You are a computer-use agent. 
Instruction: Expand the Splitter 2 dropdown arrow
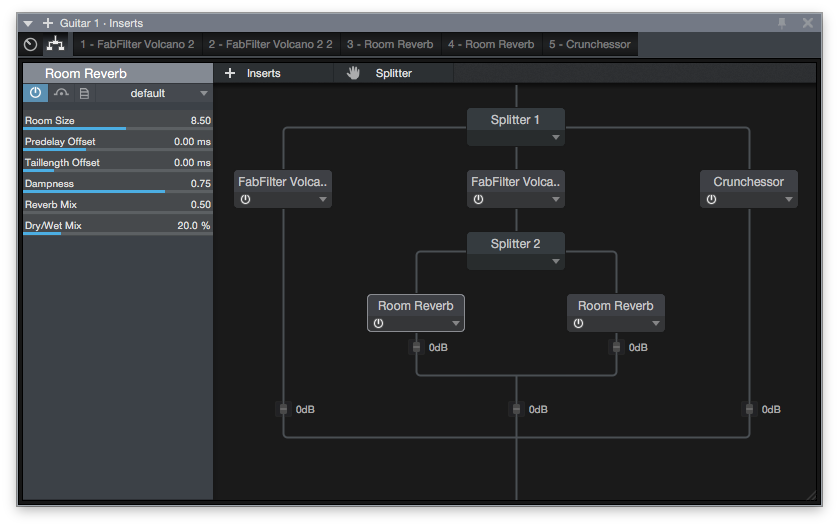pyautogui.click(x=556, y=262)
